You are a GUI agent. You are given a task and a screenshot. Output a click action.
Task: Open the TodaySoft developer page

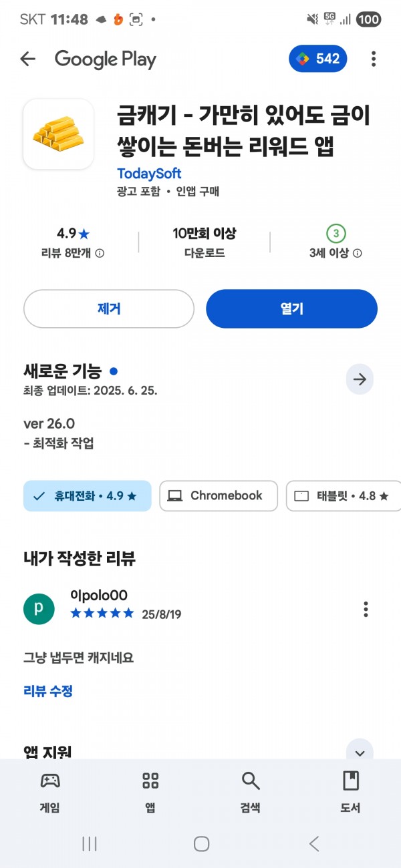pyautogui.click(x=149, y=174)
